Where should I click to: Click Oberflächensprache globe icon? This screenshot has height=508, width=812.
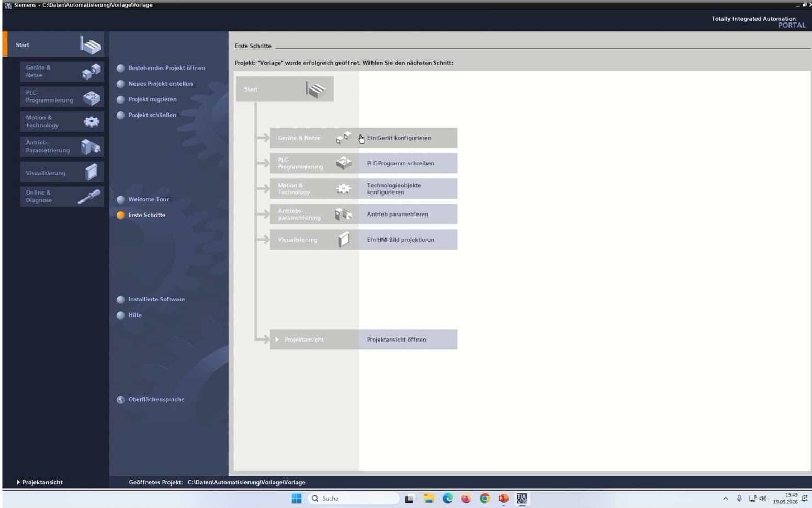120,399
